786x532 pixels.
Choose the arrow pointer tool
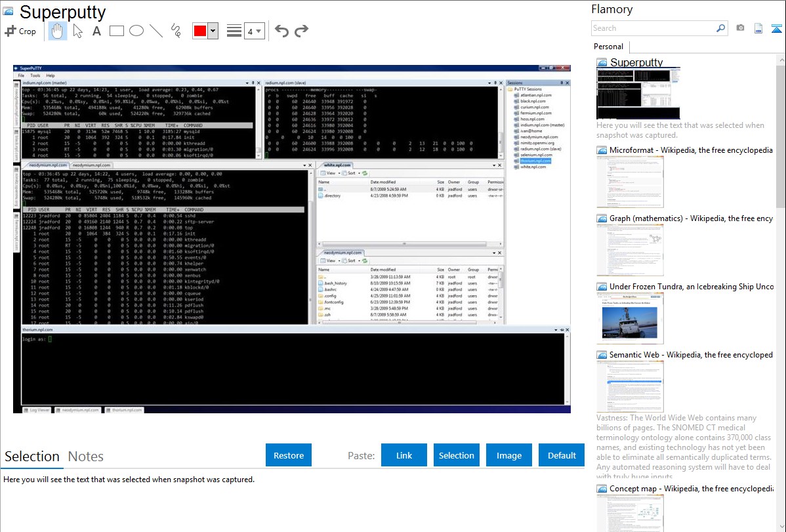77,31
